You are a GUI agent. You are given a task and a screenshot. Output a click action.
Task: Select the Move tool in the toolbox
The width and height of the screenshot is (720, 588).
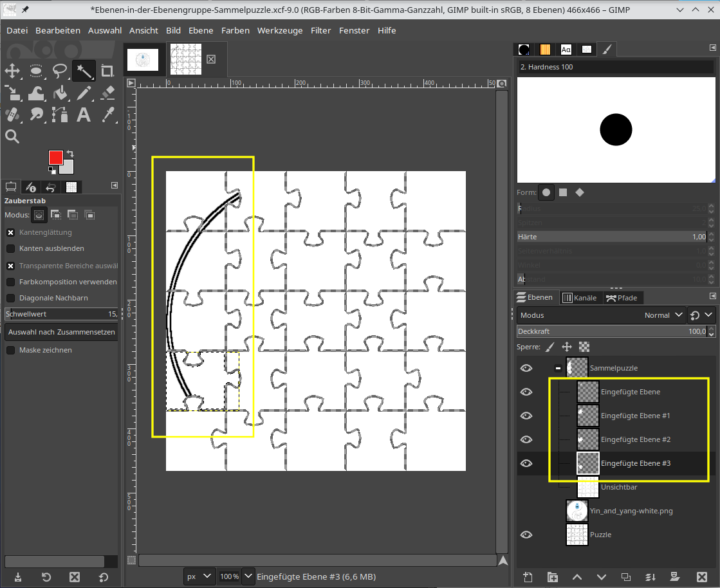pyautogui.click(x=12, y=71)
